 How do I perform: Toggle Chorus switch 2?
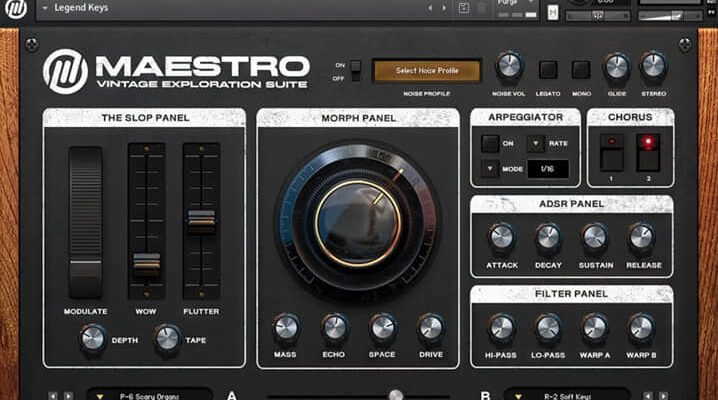point(648,153)
